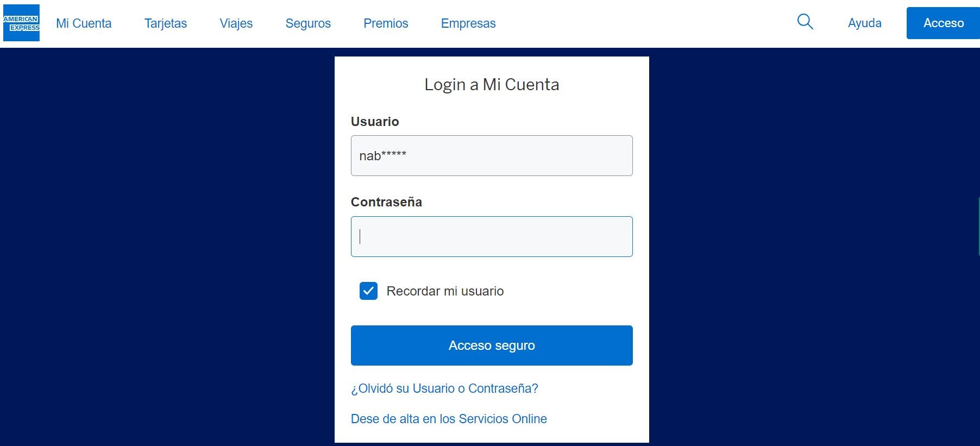The image size is (980, 446).
Task: Click the Ayuda help link
Action: tap(864, 23)
